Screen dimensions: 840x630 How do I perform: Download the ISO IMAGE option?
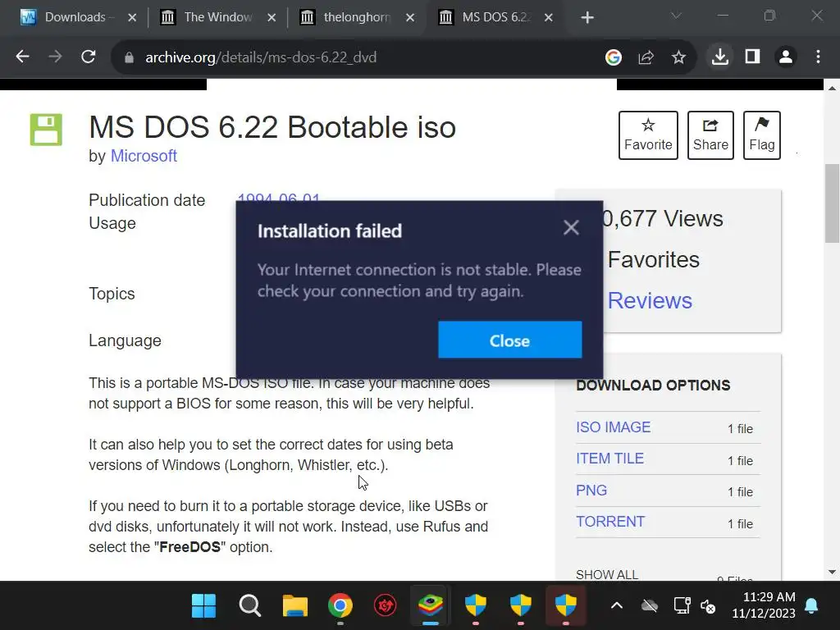coord(614,427)
